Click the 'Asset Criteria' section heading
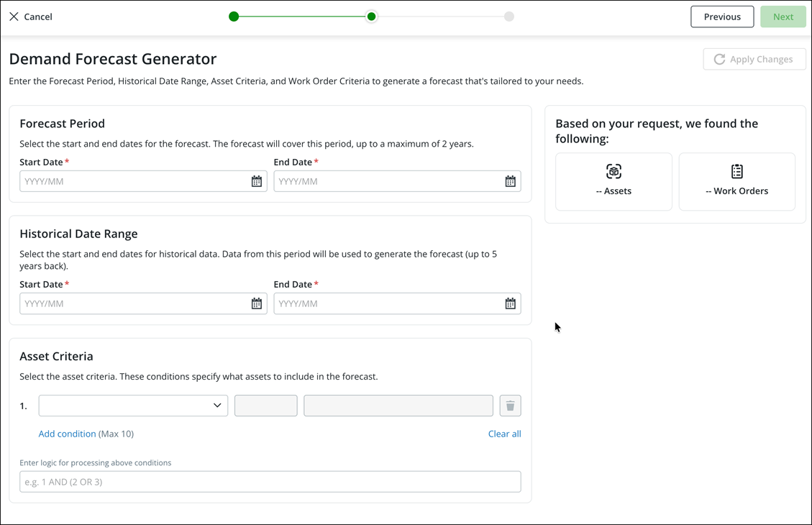812x525 pixels. tap(56, 356)
